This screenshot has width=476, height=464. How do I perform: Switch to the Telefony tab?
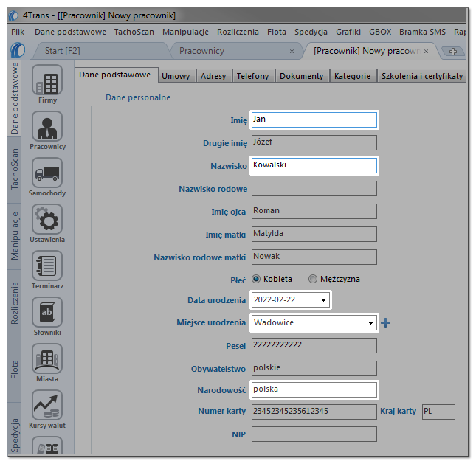click(252, 76)
